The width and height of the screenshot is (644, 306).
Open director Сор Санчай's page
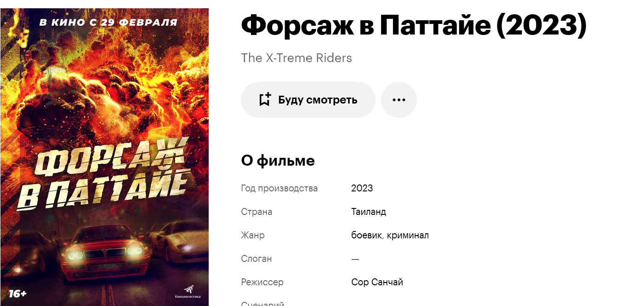[x=377, y=282]
